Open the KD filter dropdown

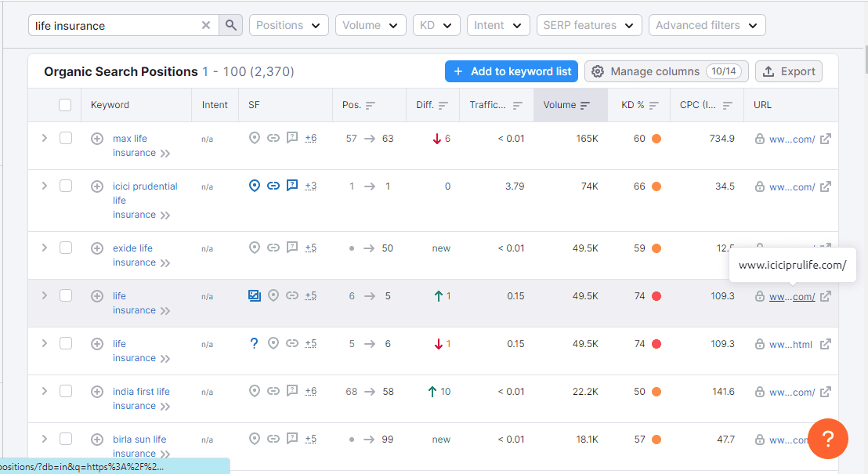(436, 26)
